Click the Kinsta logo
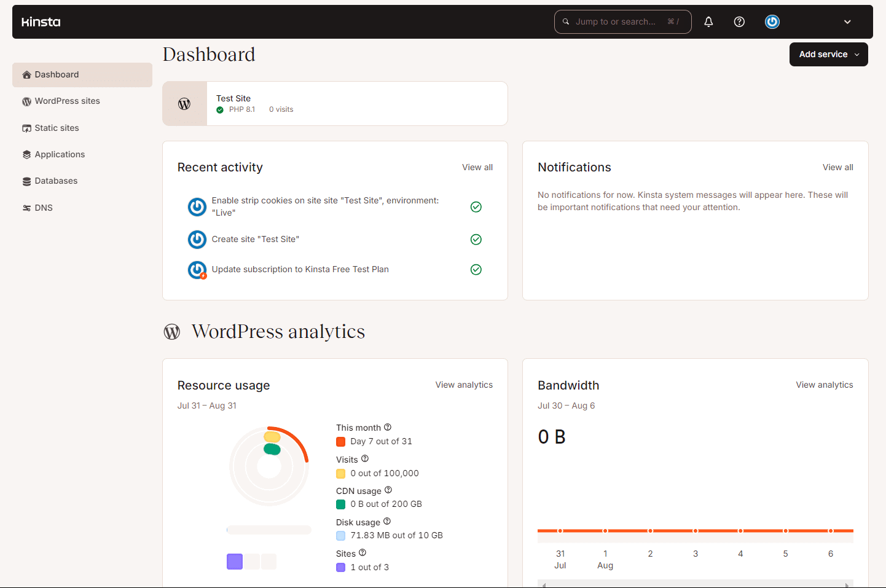886x588 pixels. pyautogui.click(x=41, y=22)
